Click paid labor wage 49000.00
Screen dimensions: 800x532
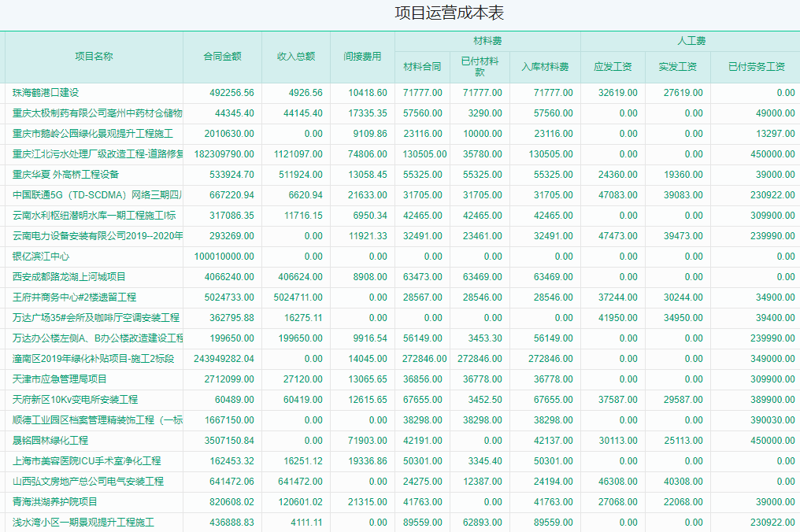tap(776, 113)
